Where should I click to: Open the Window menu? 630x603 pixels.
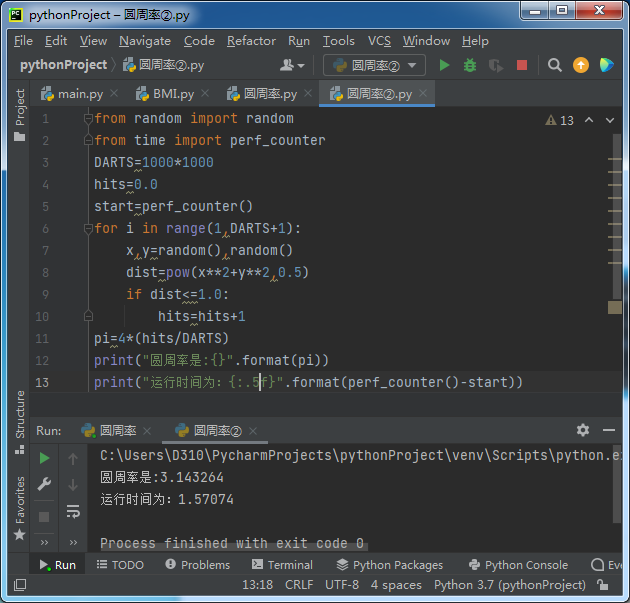[426, 41]
